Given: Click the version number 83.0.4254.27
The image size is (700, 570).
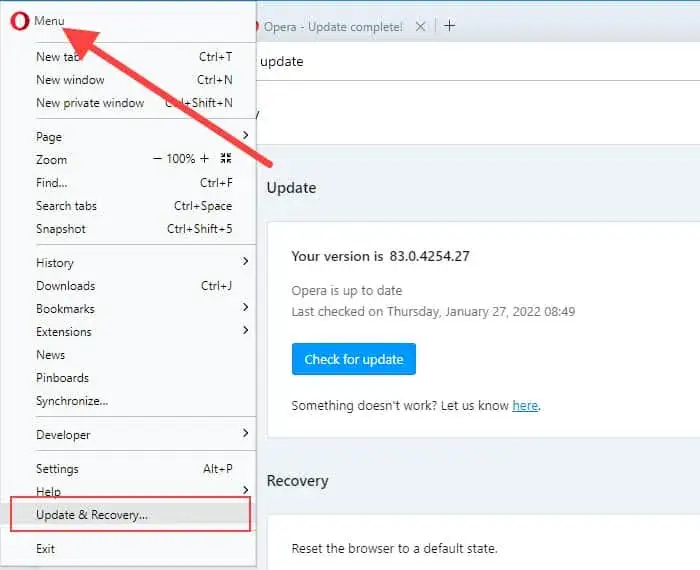Looking at the screenshot, I should point(429,256).
